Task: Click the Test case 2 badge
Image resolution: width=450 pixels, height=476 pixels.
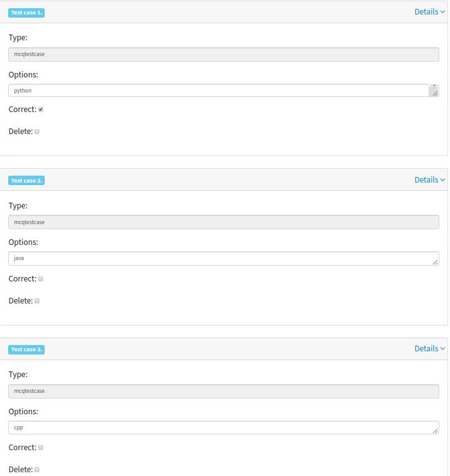Action: click(x=26, y=181)
